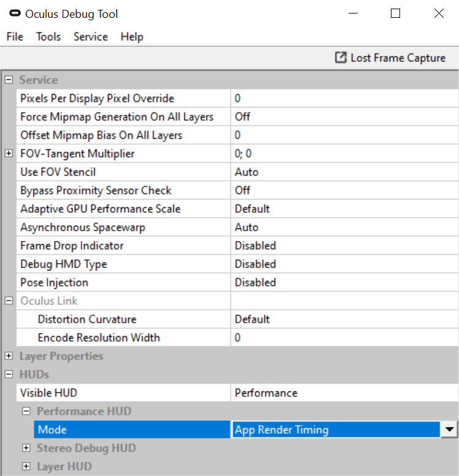The height and width of the screenshot is (476, 459).
Task: Collapse the Oculus Link group
Action: click(x=9, y=301)
